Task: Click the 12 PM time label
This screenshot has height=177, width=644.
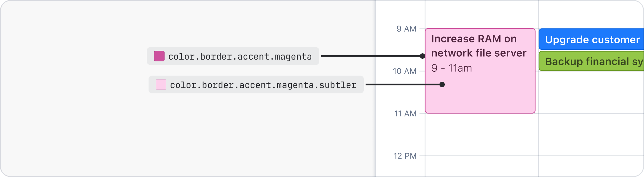Action: click(405, 156)
